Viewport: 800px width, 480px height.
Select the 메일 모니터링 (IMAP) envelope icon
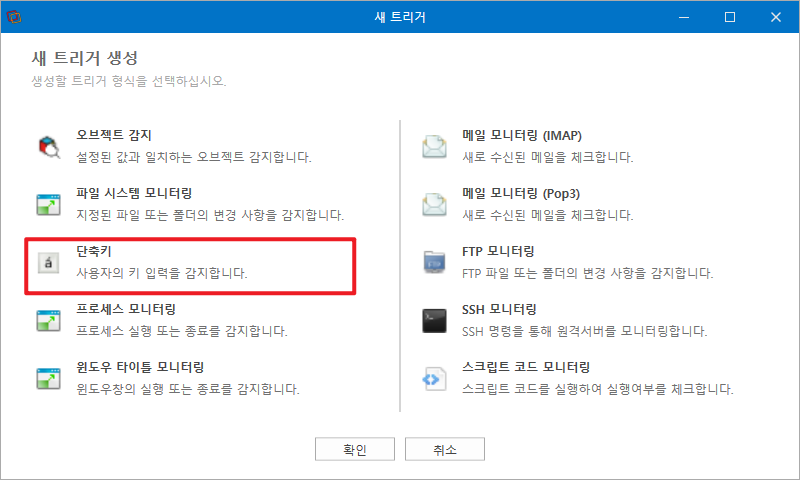click(434, 147)
